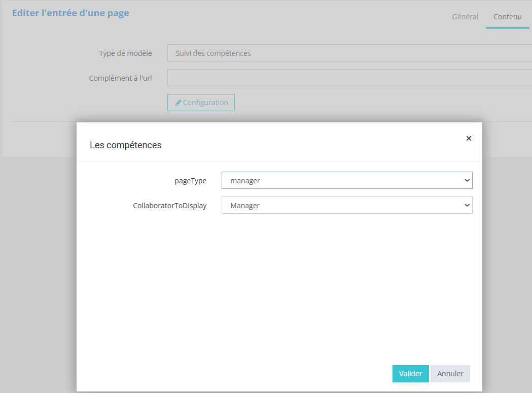This screenshot has width=532, height=393.
Task: Focus the Complément à l'url input
Action: pos(349,78)
